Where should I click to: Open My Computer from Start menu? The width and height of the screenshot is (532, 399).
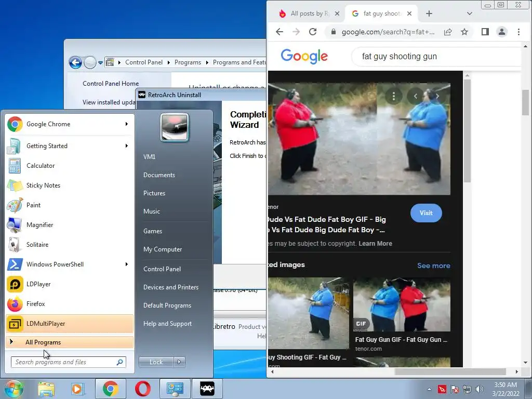pos(163,249)
